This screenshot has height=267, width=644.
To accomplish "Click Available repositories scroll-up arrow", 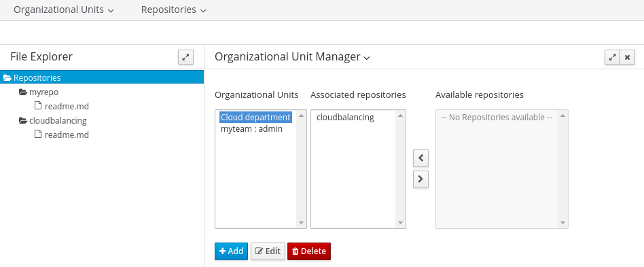I will coord(562,115).
